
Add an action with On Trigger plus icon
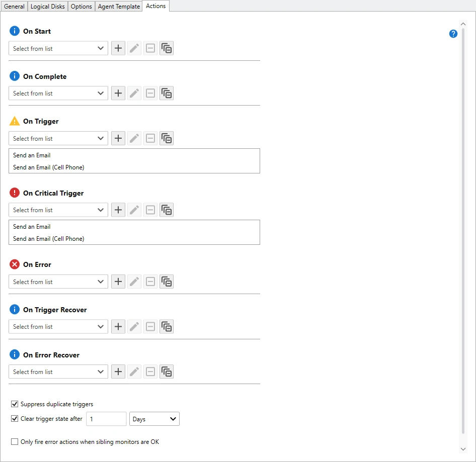pos(118,138)
